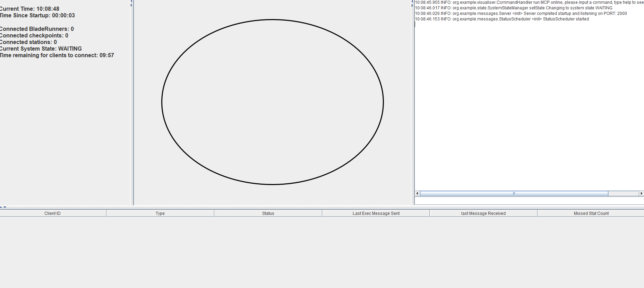Image resolution: width=644 pixels, height=288 pixels.
Task: Click the StatusScheduler started log line
Action: pos(502,19)
